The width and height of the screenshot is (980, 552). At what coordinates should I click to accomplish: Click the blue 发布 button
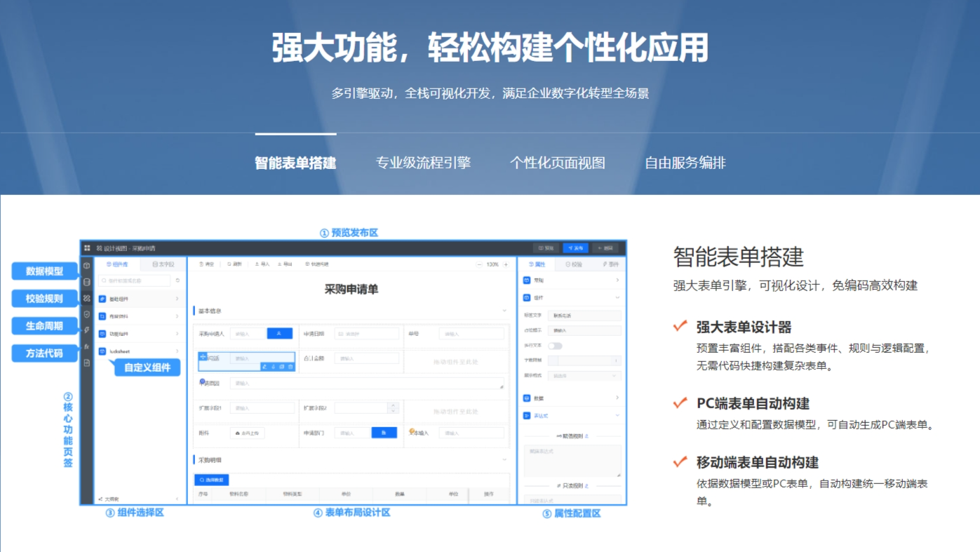click(575, 248)
